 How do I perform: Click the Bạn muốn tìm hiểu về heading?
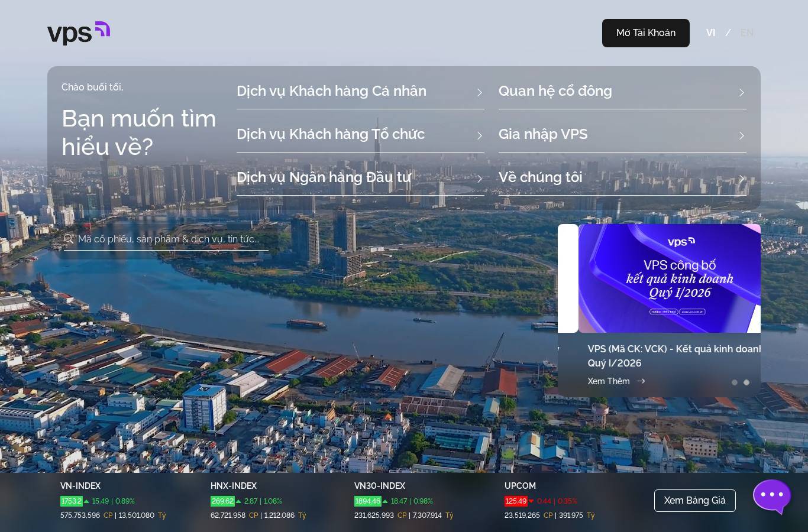pos(139,132)
